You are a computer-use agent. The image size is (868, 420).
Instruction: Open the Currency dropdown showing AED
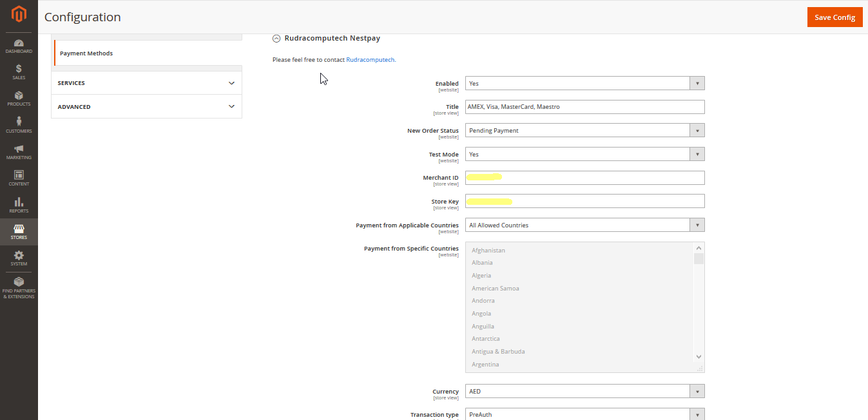tap(584, 391)
